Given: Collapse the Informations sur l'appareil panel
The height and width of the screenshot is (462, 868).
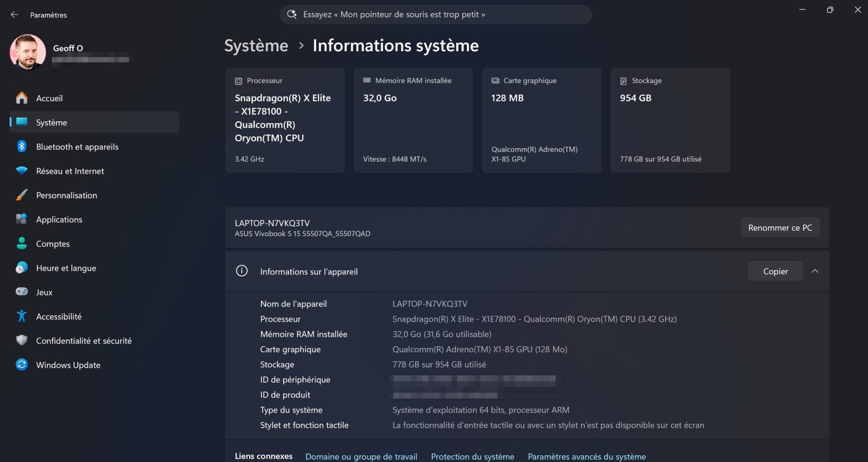Looking at the screenshot, I should 815,271.
